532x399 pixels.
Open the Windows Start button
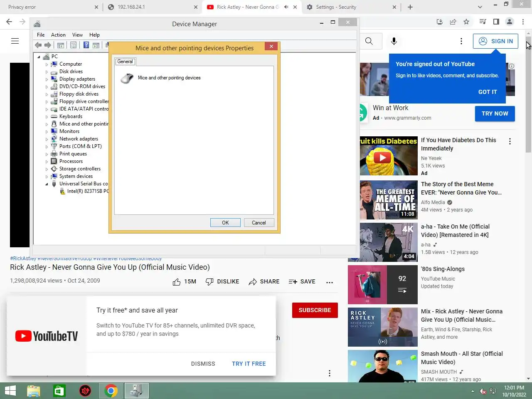pos(10,391)
